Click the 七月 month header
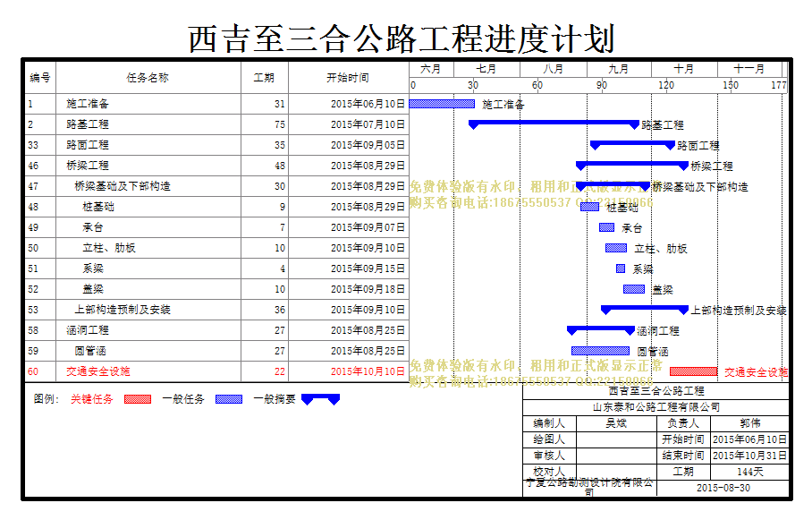Image resolution: width=812 pixels, height=520 pixels. click(x=486, y=69)
